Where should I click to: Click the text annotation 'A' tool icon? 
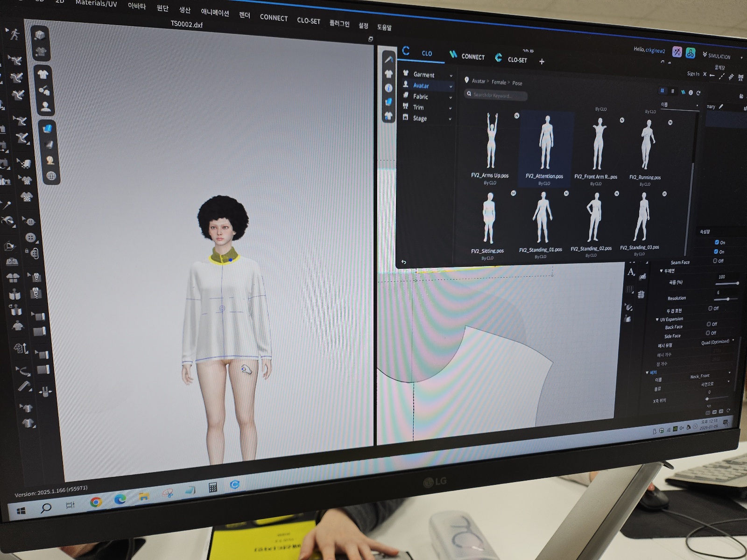(x=631, y=272)
